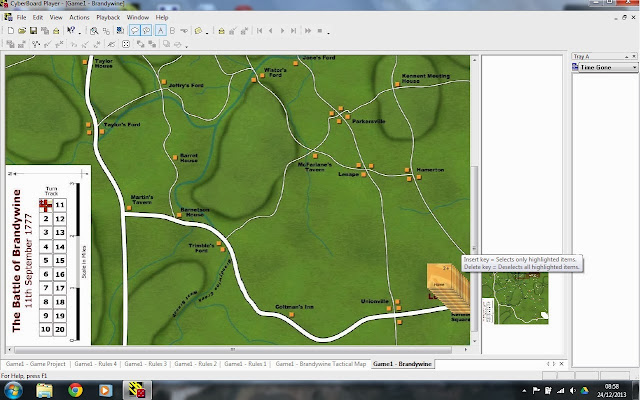The height and width of the screenshot is (400, 640).
Task: Toggle the 'A' toolbar button
Action: tap(161, 31)
